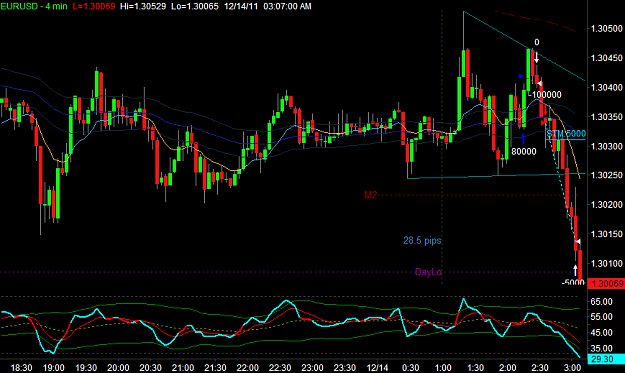Click the 2:00 time axis label
Screen dimensions: 625x373
[x=507, y=367]
